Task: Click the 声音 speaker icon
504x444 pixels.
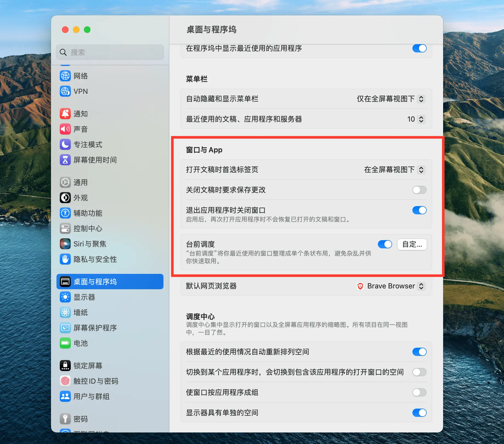Action: coord(65,129)
